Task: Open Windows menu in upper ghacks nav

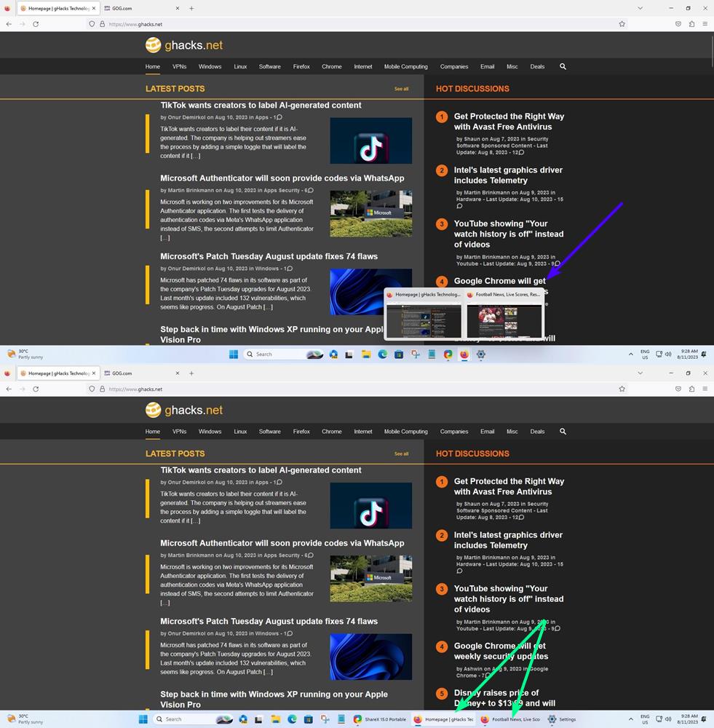Action: pos(210,66)
